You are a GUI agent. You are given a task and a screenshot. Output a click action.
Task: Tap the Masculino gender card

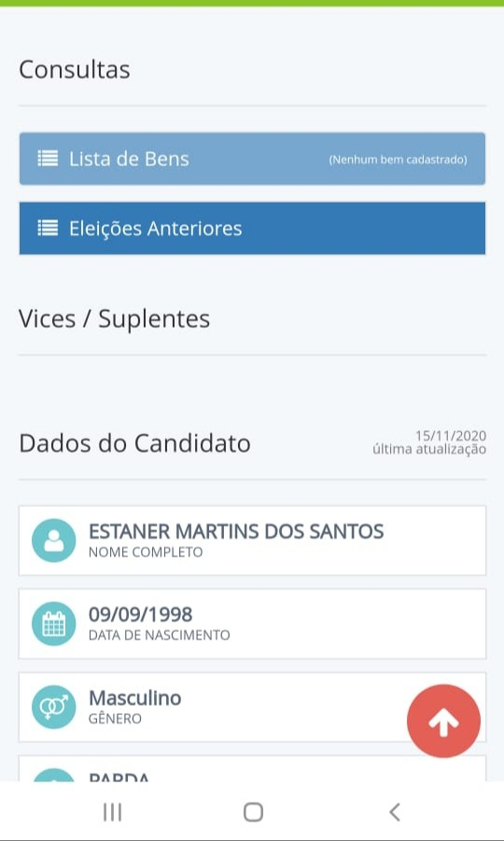pos(253,707)
